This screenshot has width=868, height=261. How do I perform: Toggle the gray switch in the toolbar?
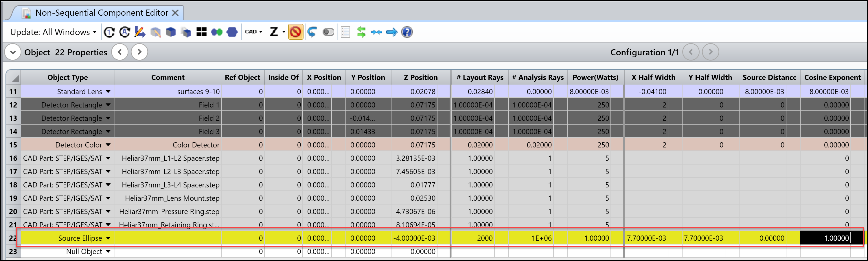point(328,32)
